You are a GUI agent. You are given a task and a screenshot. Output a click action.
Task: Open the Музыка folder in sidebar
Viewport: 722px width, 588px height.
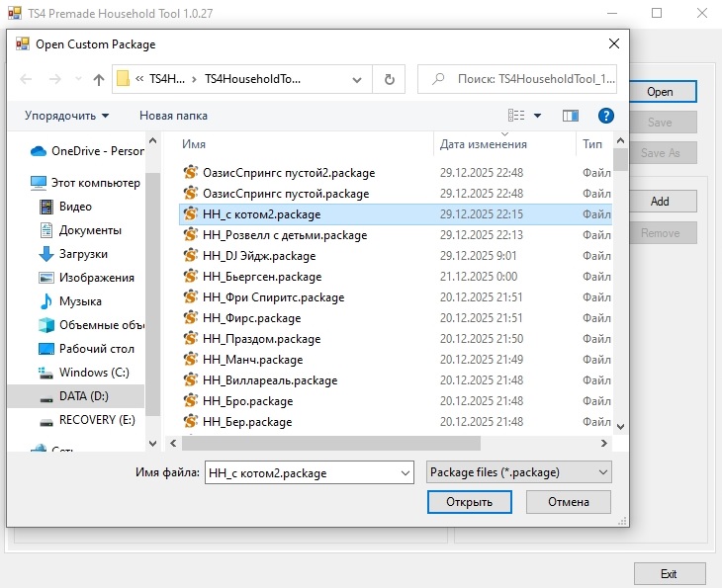coord(80,301)
